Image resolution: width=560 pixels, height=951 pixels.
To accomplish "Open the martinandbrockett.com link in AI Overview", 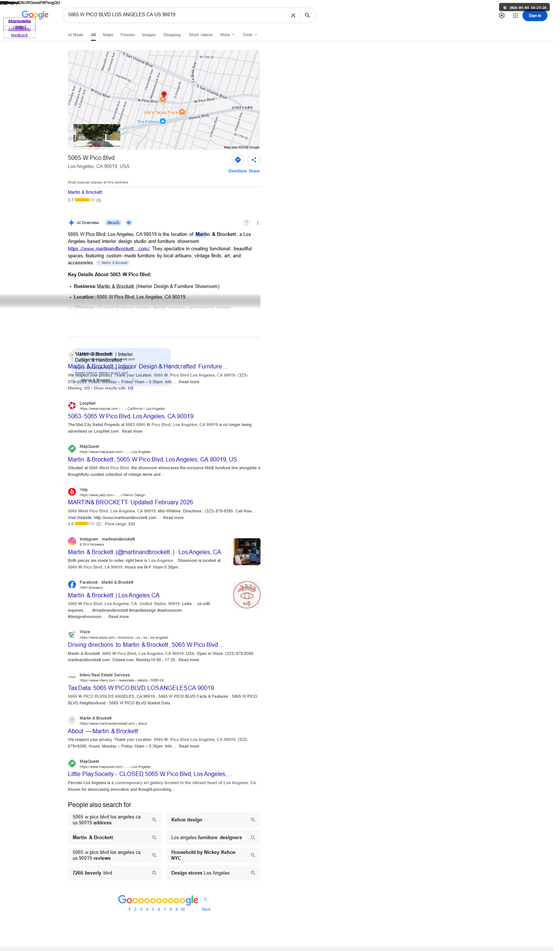I will click(x=110, y=251).
